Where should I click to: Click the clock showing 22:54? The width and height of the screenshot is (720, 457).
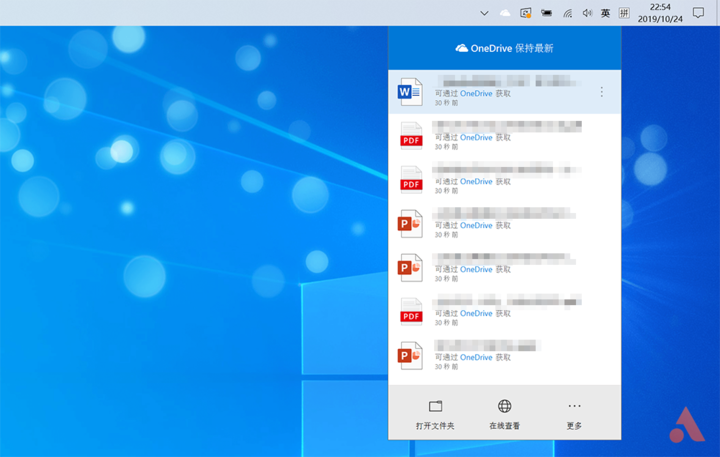tap(660, 7)
